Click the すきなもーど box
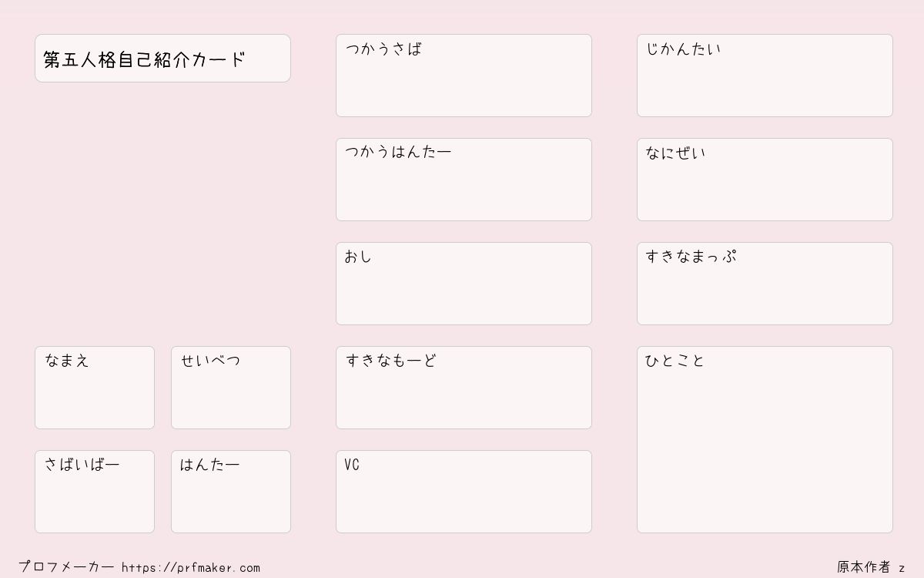 tap(464, 388)
